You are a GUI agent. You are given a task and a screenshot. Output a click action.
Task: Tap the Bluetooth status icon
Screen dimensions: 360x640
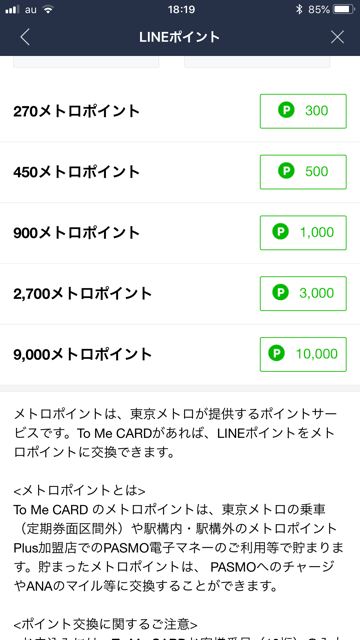tap(299, 9)
